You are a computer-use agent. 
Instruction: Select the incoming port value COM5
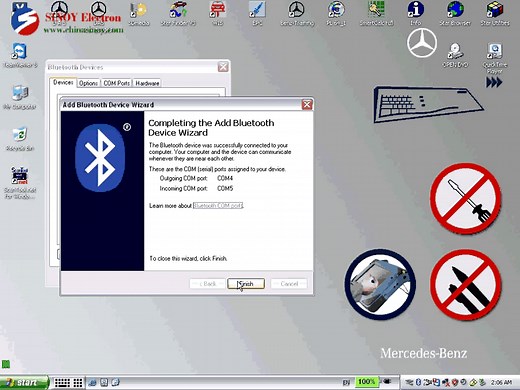pyautogui.click(x=225, y=189)
